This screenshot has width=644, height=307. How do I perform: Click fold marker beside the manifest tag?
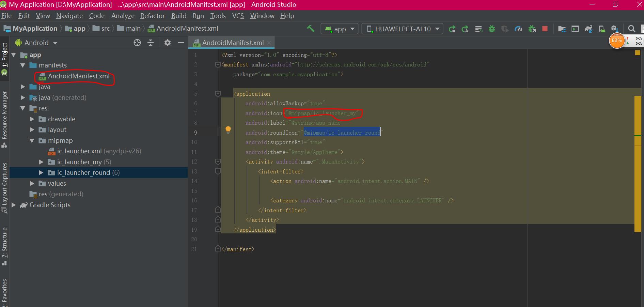coord(218,65)
